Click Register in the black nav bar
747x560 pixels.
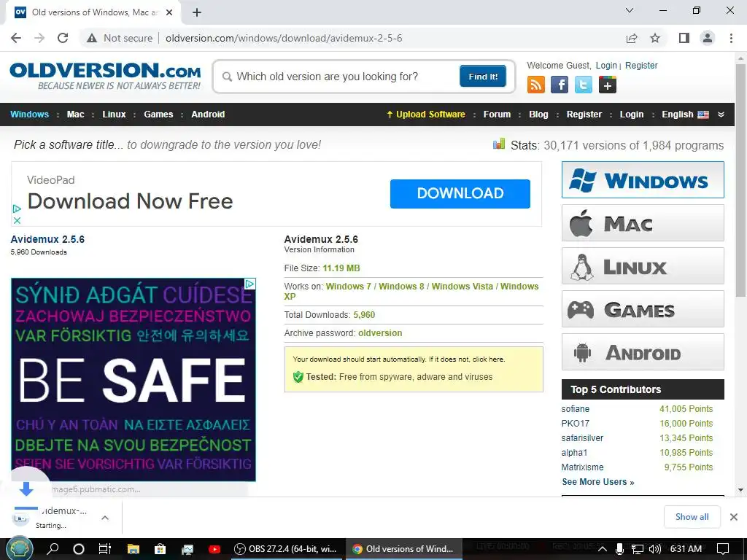pyautogui.click(x=584, y=114)
